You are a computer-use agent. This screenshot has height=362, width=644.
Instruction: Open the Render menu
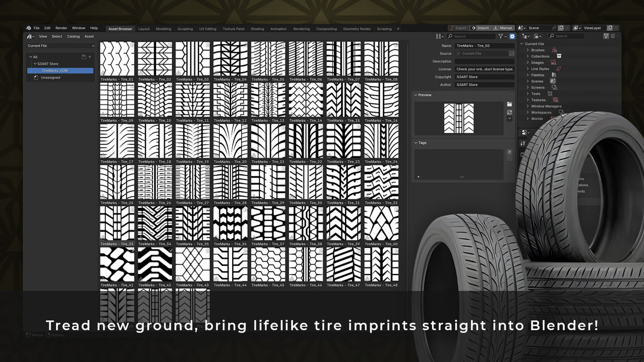[61, 28]
